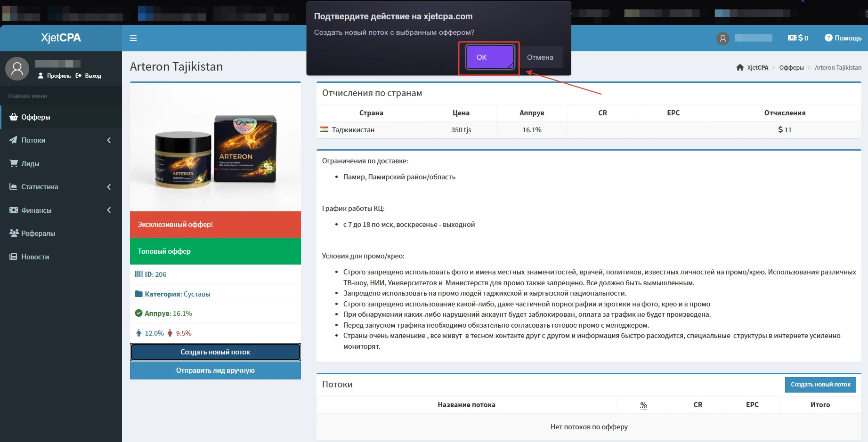Click the Отчисления по странам heading
This screenshot has width=868, height=442.
tap(372, 93)
